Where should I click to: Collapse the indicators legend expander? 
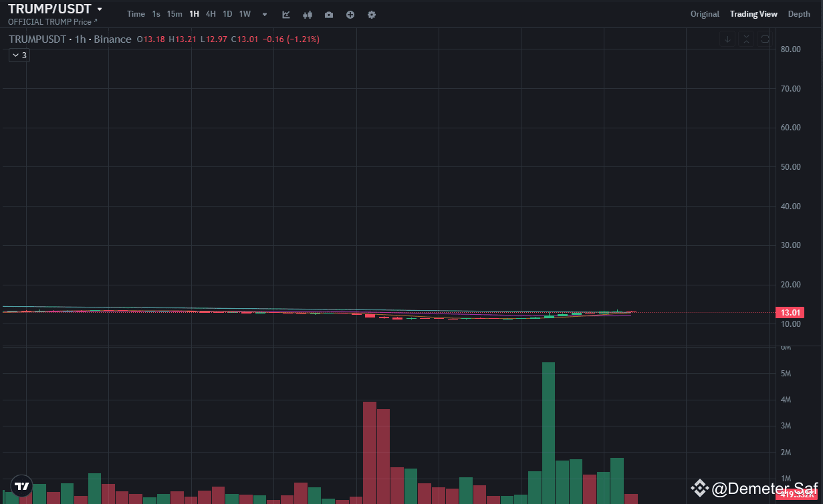[19, 55]
